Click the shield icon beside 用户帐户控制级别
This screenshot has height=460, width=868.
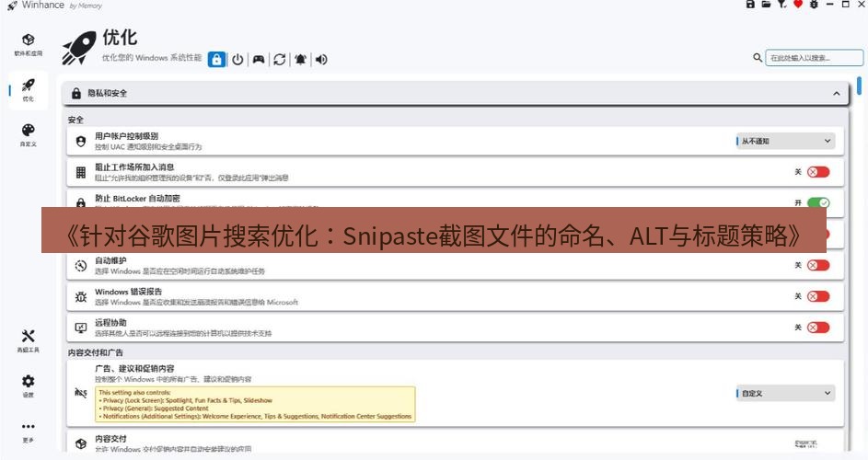[81, 141]
